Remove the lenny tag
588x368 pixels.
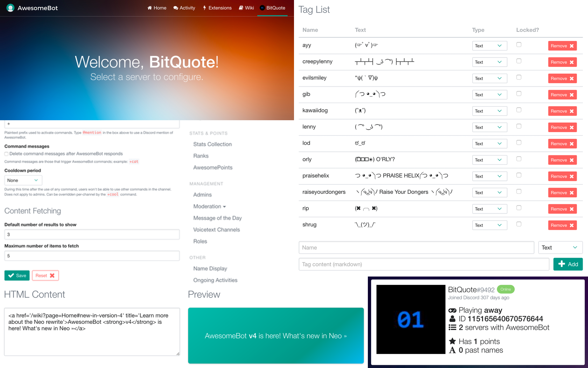[x=562, y=127]
